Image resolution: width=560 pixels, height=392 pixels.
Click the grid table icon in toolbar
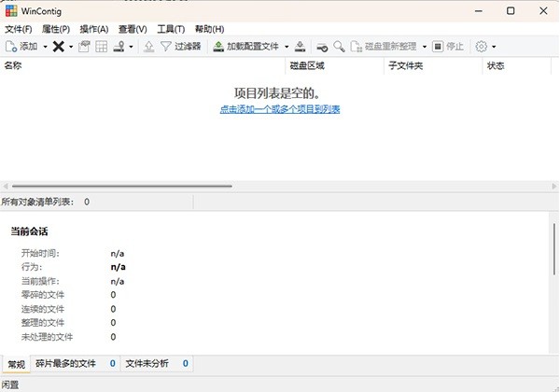click(x=102, y=46)
